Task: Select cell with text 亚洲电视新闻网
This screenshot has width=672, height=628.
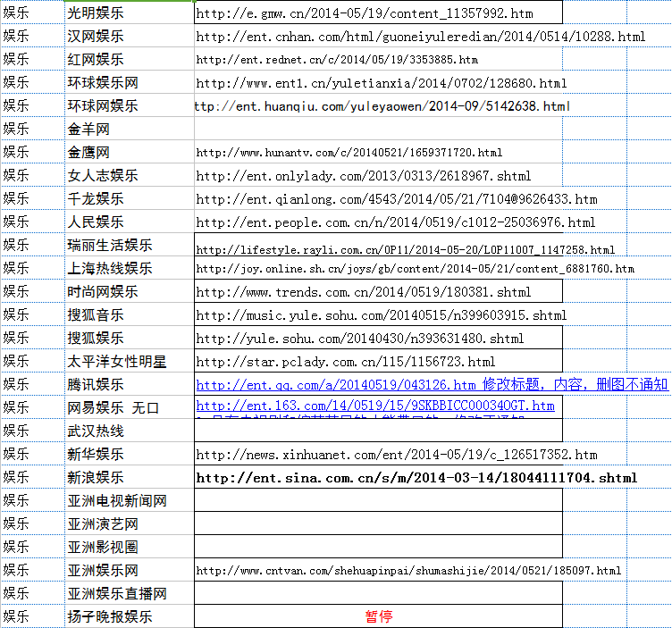Action: pyautogui.click(x=130, y=500)
